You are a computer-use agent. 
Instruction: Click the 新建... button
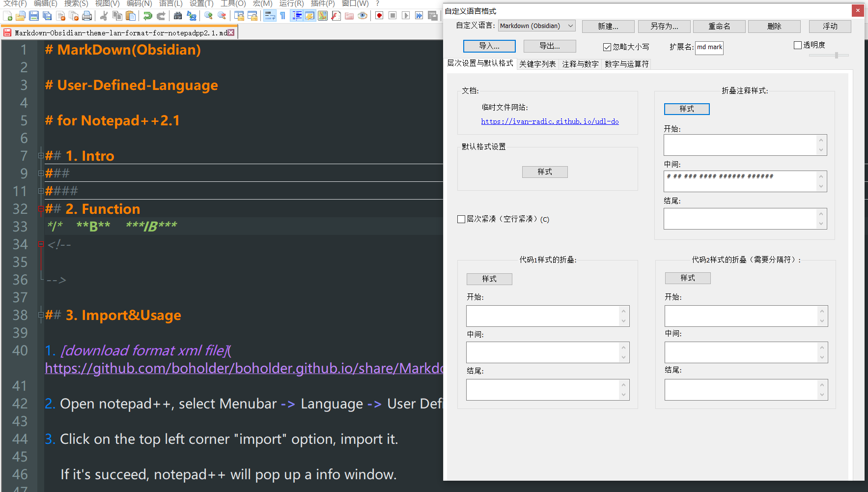[608, 27]
